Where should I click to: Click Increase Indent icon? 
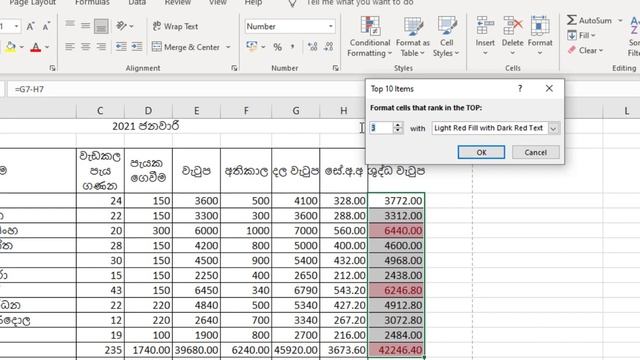pyautogui.click(x=137, y=47)
